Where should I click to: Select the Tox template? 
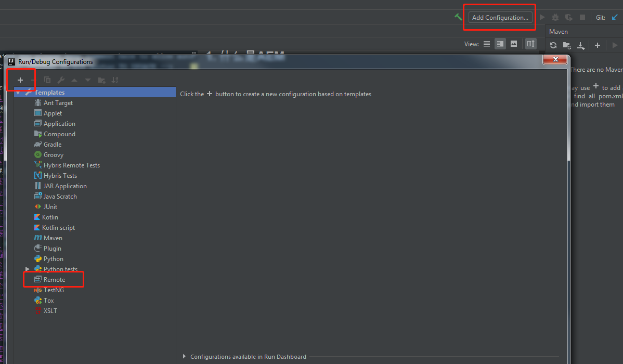(48, 300)
